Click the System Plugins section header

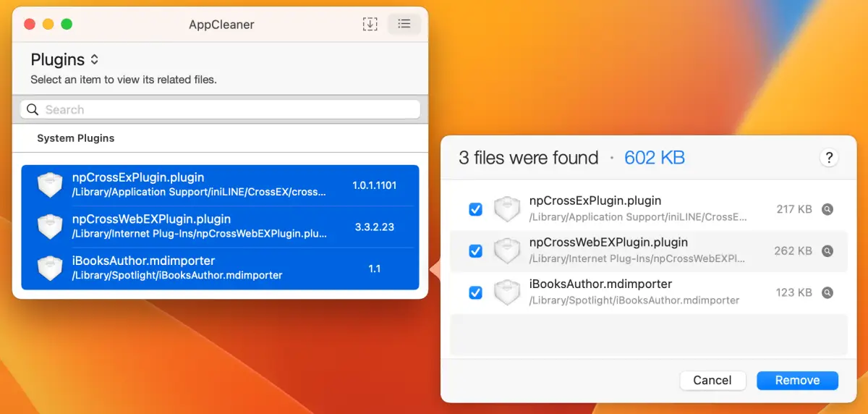(76, 138)
